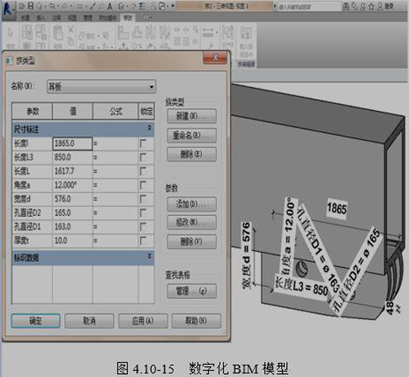The image size is (409, 377).
Task: Click the 应用 button
Action: click(143, 321)
